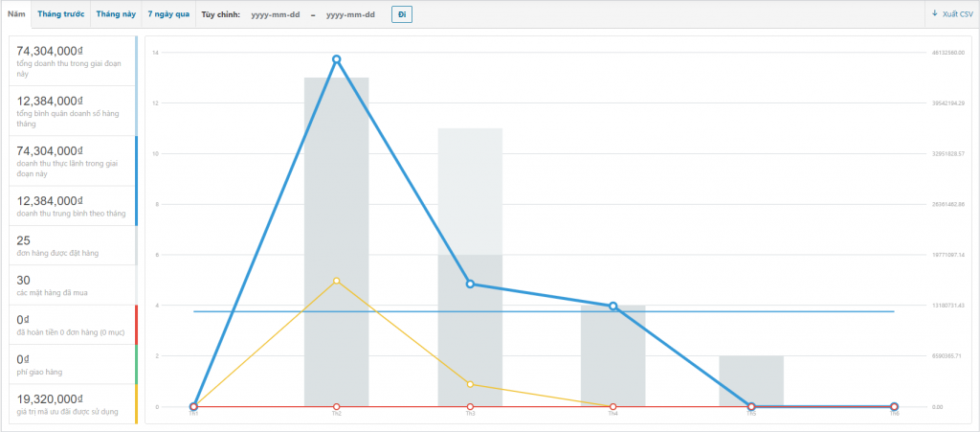Toggle các mặt hàng đã mua legend
The image size is (980, 432).
click(x=73, y=285)
